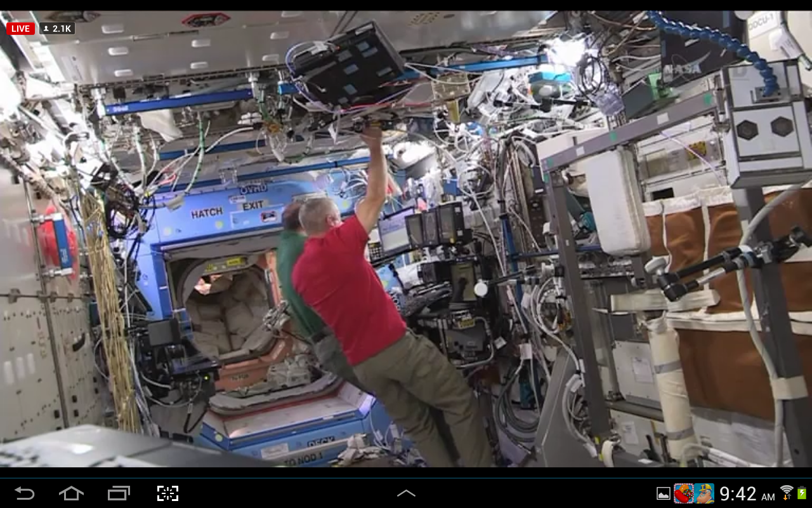Image resolution: width=812 pixels, height=508 pixels.
Task: Open the recent apps switcher
Action: [x=119, y=493]
